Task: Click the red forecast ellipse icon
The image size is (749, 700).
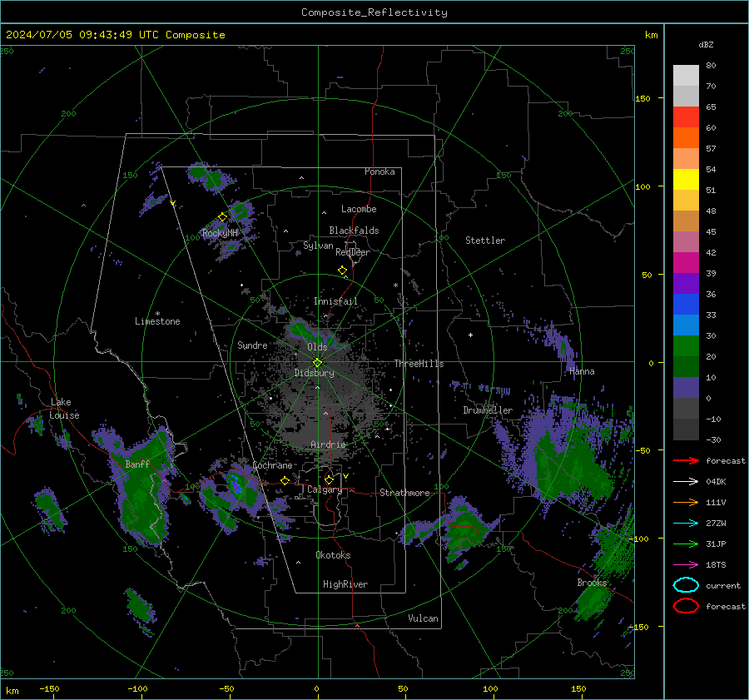Action: 686,606
